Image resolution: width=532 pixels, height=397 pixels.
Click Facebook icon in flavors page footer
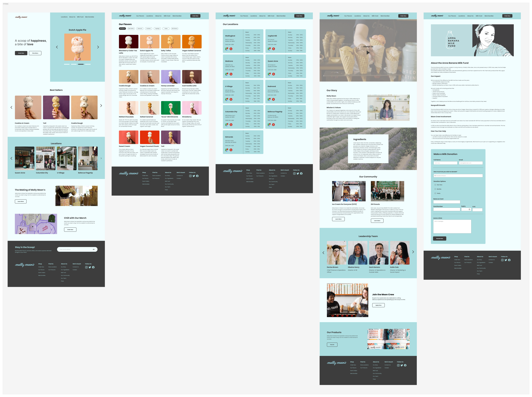click(197, 176)
